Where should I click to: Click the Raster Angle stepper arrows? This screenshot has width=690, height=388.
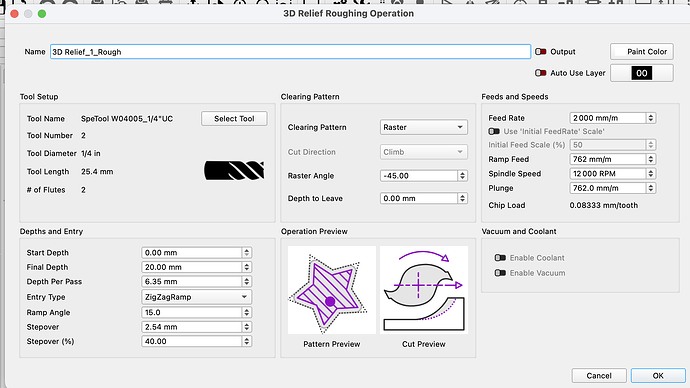[462, 176]
